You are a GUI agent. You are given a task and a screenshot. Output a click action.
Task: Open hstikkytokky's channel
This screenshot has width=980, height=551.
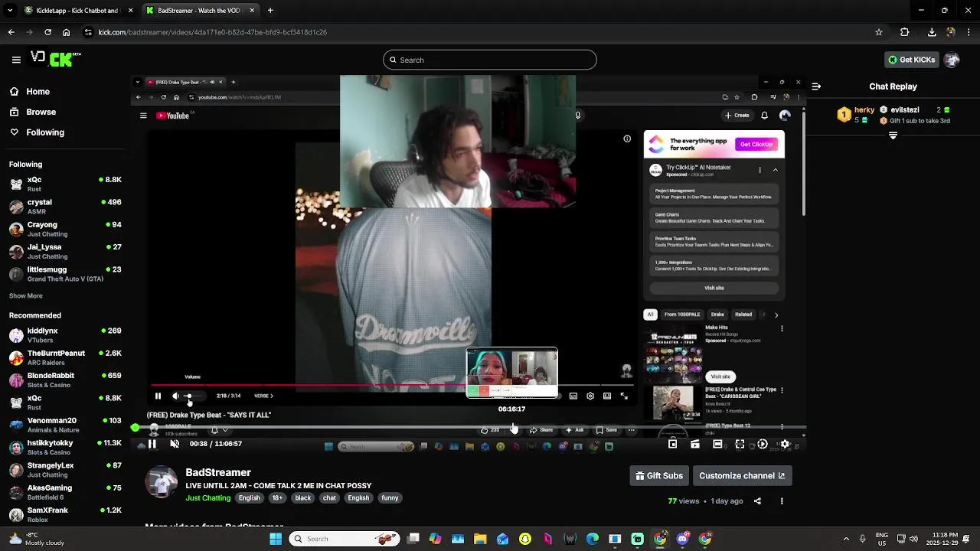pyautogui.click(x=65, y=447)
